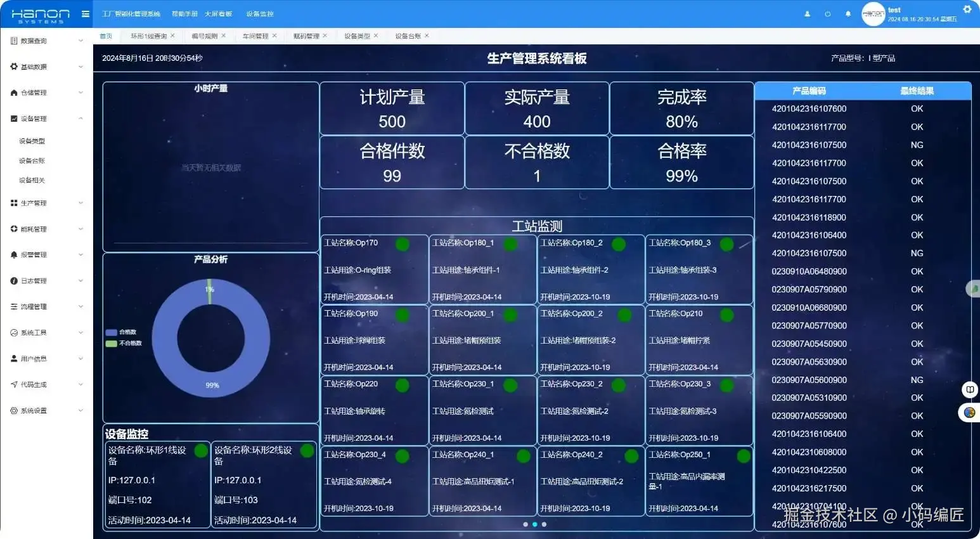Image resolution: width=980 pixels, height=539 pixels.
Task: Expand the 能耗管理 menu chevron
Action: click(x=81, y=229)
